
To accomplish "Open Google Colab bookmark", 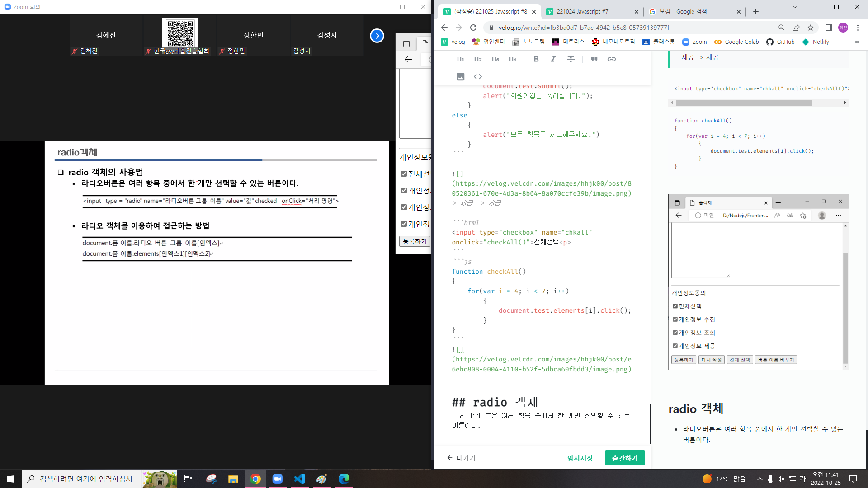I will click(736, 42).
